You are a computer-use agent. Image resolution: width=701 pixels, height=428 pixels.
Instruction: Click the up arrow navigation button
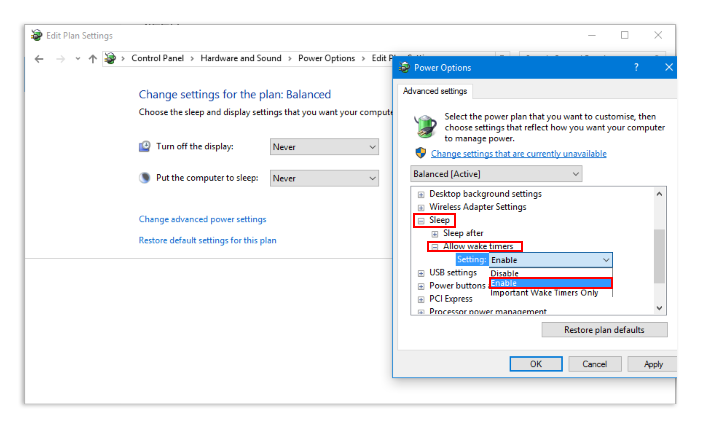(93, 58)
